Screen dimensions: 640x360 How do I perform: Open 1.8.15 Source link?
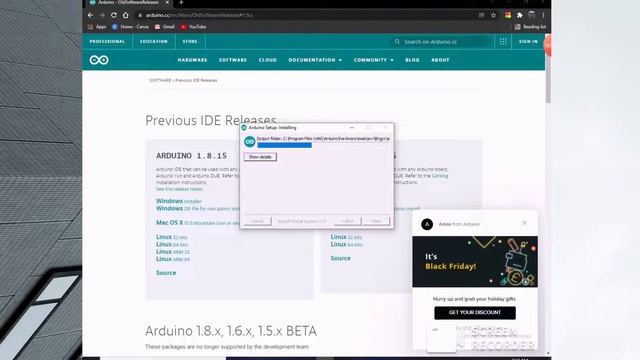(x=166, y=273)
